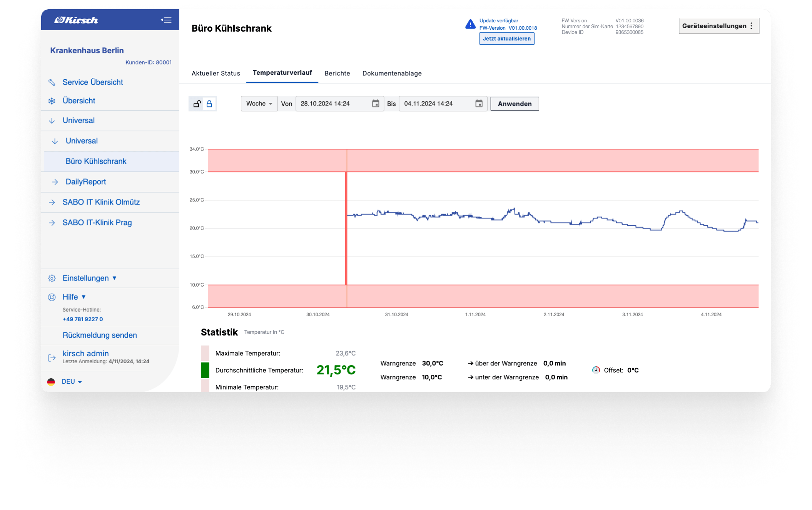Click the Anwenden button

(x=515, y=104)
